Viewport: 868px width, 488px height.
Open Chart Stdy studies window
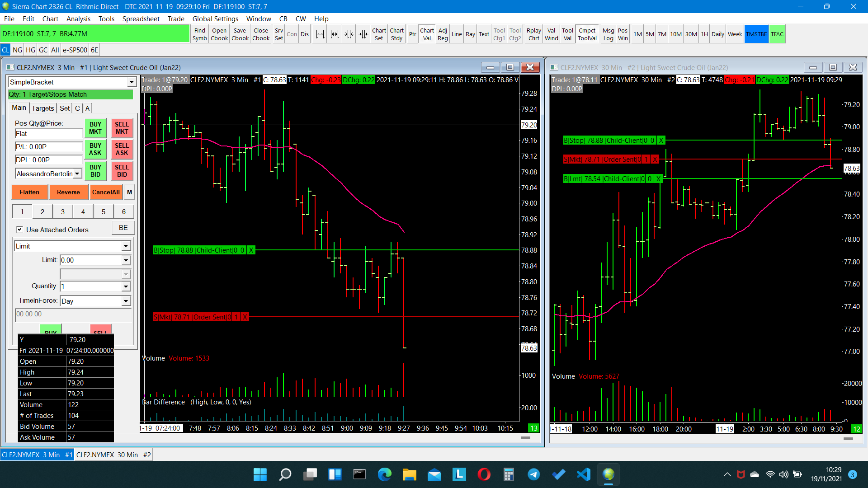point(396,34)
